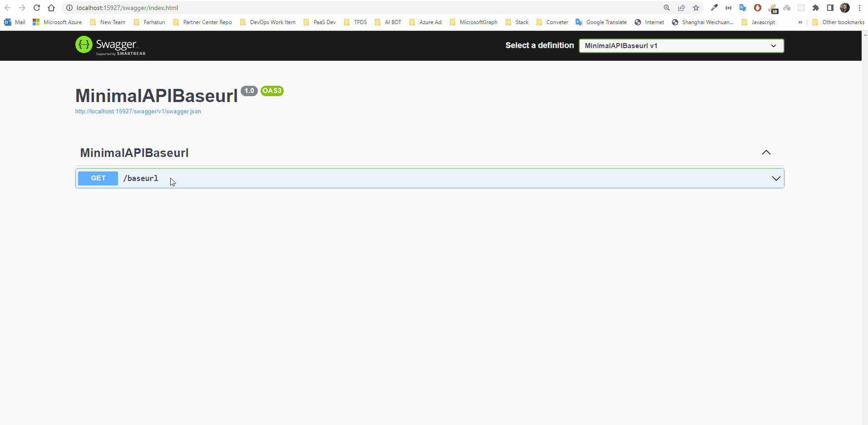
Task: Open the Google Translate extension icon
Action: pyautogui.click(x=744, y=8)
